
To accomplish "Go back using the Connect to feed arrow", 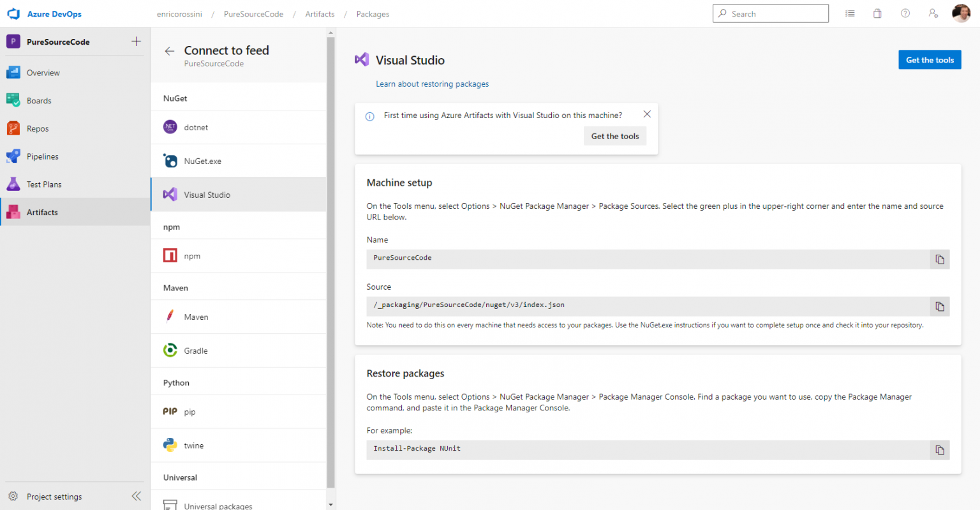I will (x=168, y=51).
